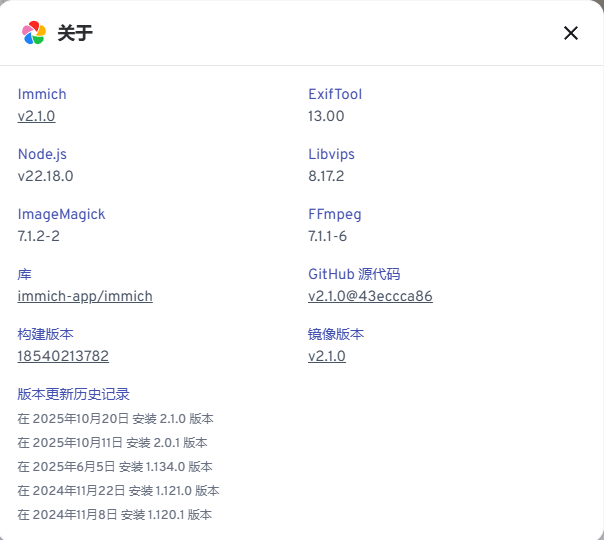
Task: Click the Immich logo in the dialog header
Action: (34, 33)
